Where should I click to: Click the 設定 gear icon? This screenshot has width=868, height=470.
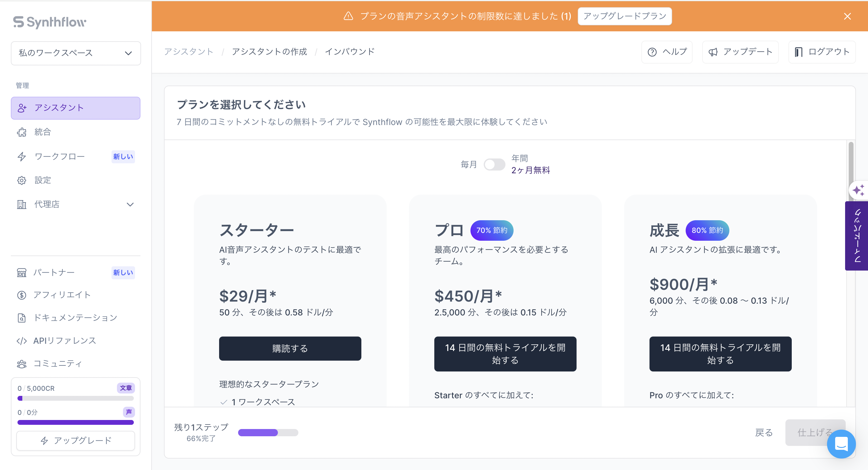point(22,180)
